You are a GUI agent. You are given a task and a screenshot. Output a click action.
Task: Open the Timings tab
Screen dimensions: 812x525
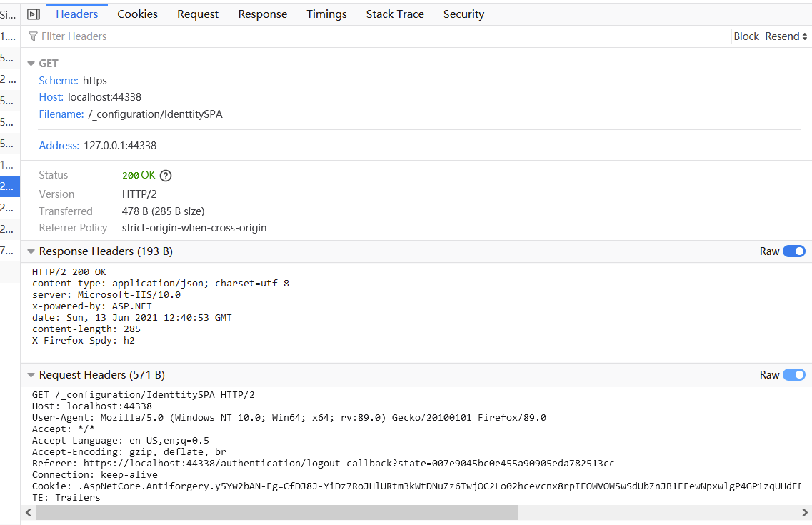coord(326,14)
